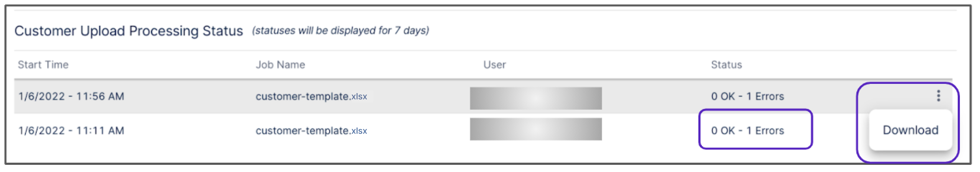980x172 pixels.
Task: Click the Status column header
Action: tap(726, 64)
